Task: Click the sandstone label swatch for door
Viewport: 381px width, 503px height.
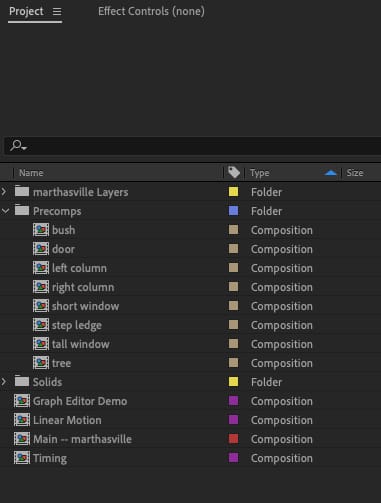Action: click(x=233, y=249)
